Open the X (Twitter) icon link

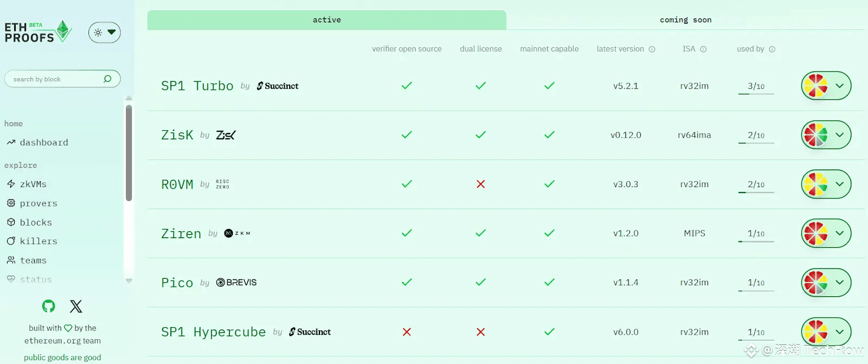[x=76, y=306]
